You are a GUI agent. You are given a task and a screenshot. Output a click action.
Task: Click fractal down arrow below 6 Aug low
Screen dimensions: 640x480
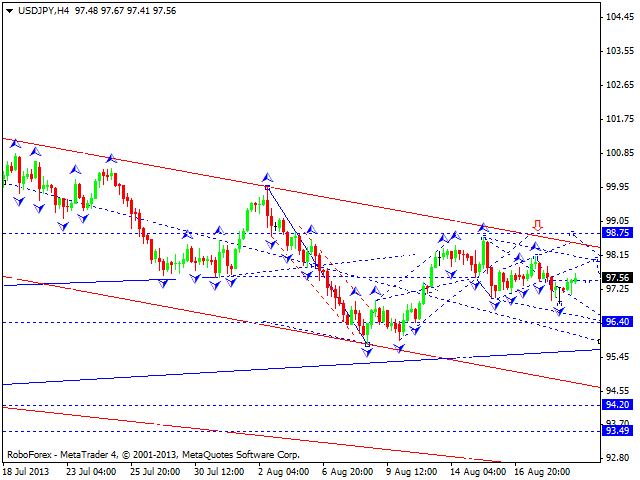tap(367, 352)
